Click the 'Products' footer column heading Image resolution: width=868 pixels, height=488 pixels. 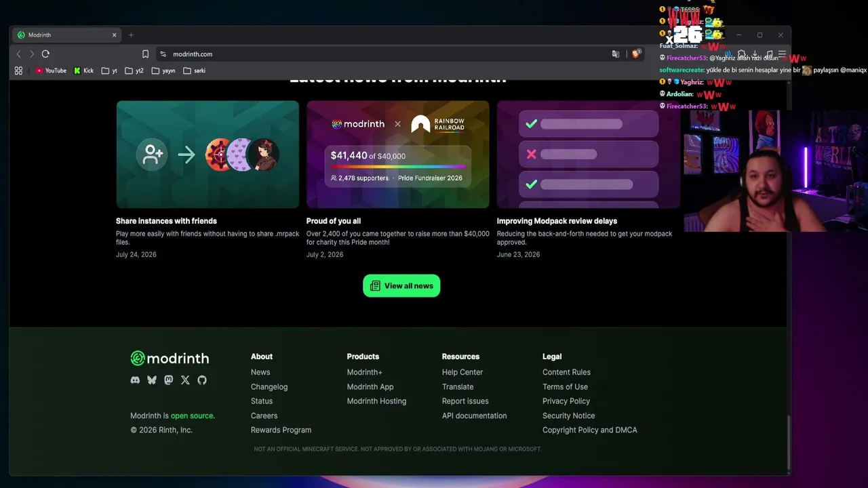pyautogui.click(x=363, y=357)
